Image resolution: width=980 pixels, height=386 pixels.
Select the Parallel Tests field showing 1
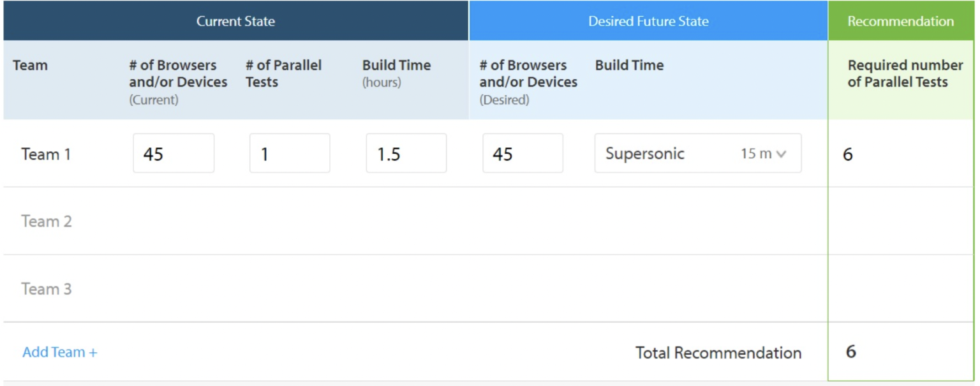point(290,153)
